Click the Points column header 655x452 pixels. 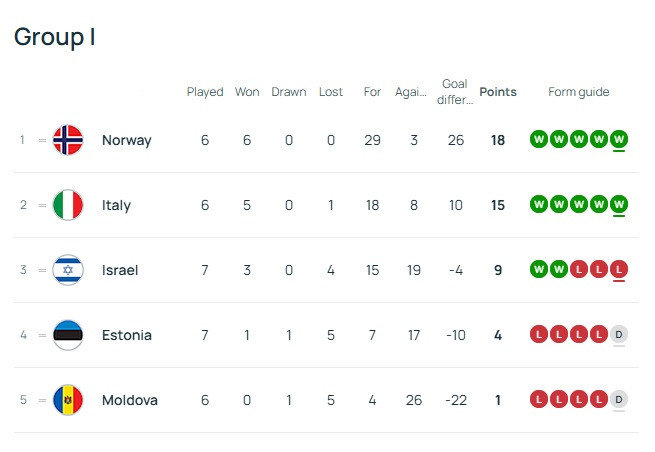click(498, 92)
